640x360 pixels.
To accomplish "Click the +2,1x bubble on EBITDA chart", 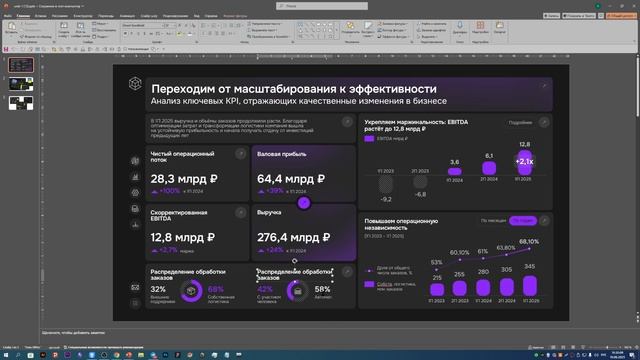I will [x=524, y=161].
